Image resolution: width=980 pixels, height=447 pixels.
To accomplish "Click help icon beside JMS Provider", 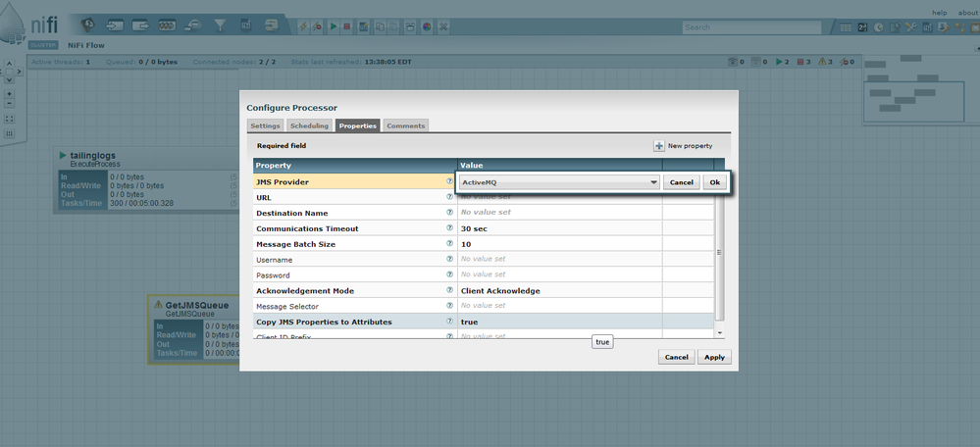I will tap(449, 181).
